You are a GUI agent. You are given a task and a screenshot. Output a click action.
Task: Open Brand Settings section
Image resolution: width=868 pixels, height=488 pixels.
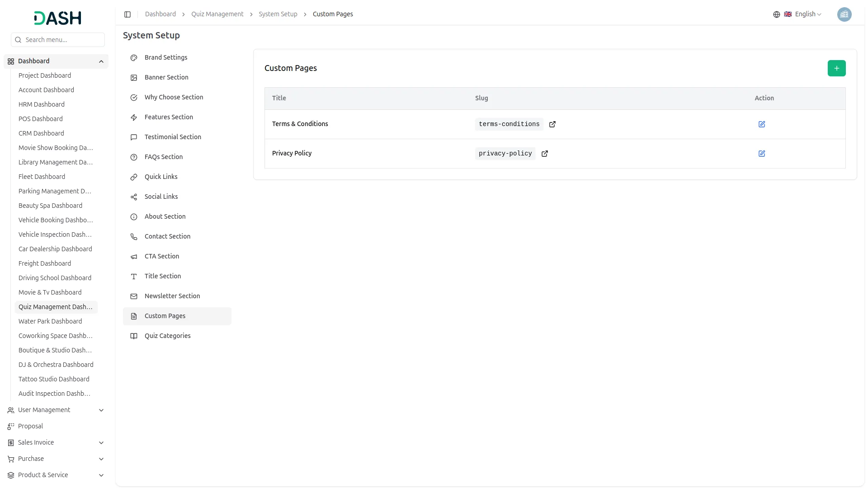166,57
